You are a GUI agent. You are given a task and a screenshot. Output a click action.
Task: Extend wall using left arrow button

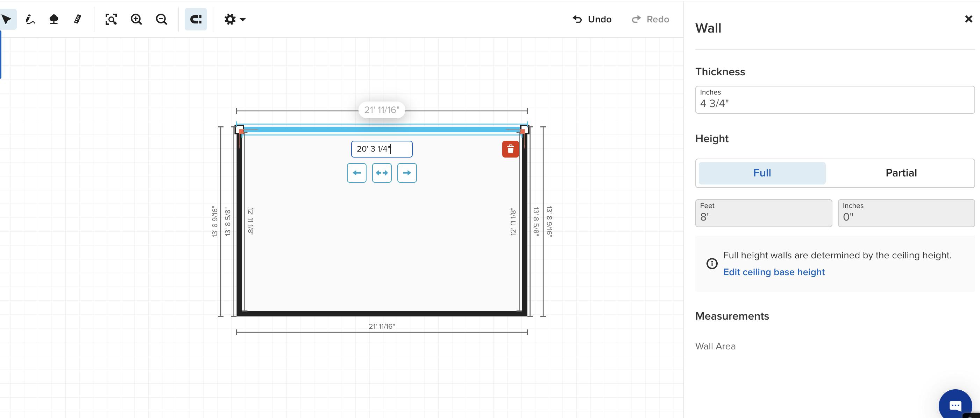(356, 173)
